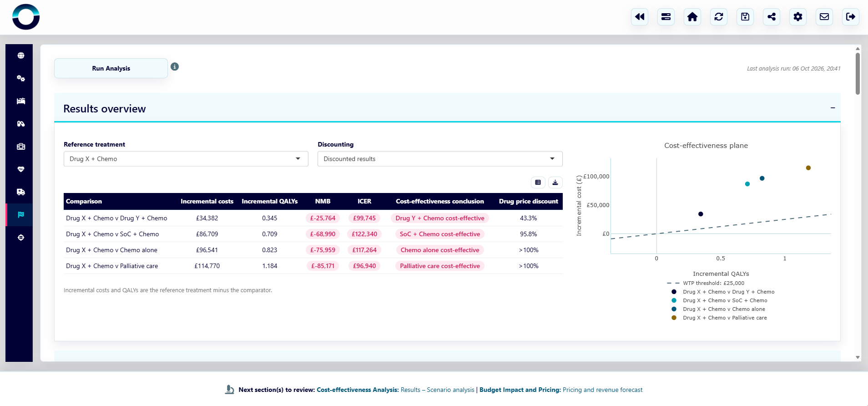Screen dimensions: 868x406
Task: Open the heartbeat sidebar section
Action: pyautogui.click(x=21, y=169)
